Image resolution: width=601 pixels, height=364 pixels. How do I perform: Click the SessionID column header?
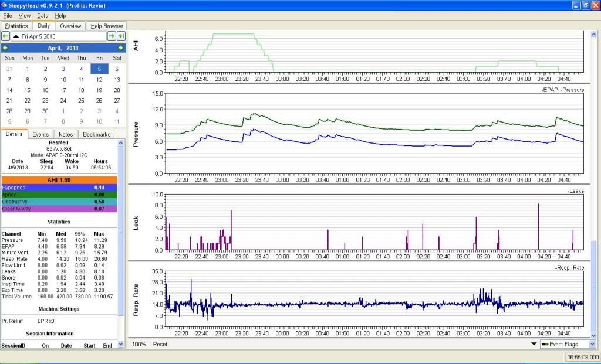(13, 346)
